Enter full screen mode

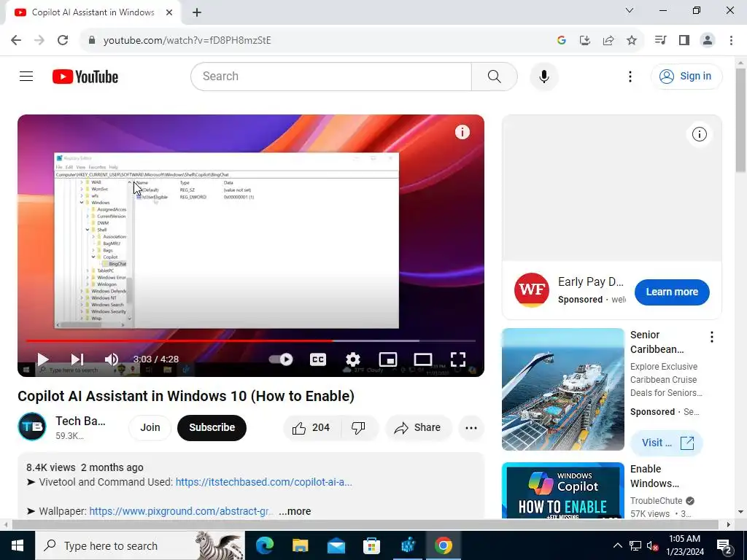point(458,359)
